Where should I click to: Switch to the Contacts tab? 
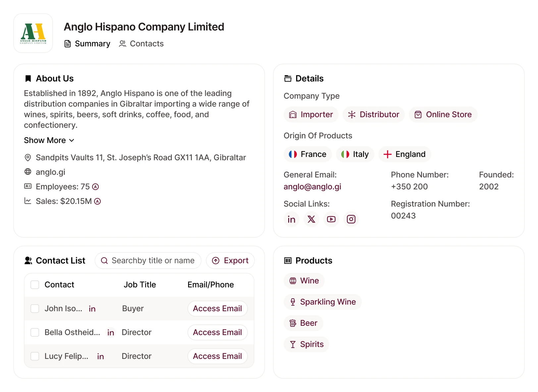point(141,44)
